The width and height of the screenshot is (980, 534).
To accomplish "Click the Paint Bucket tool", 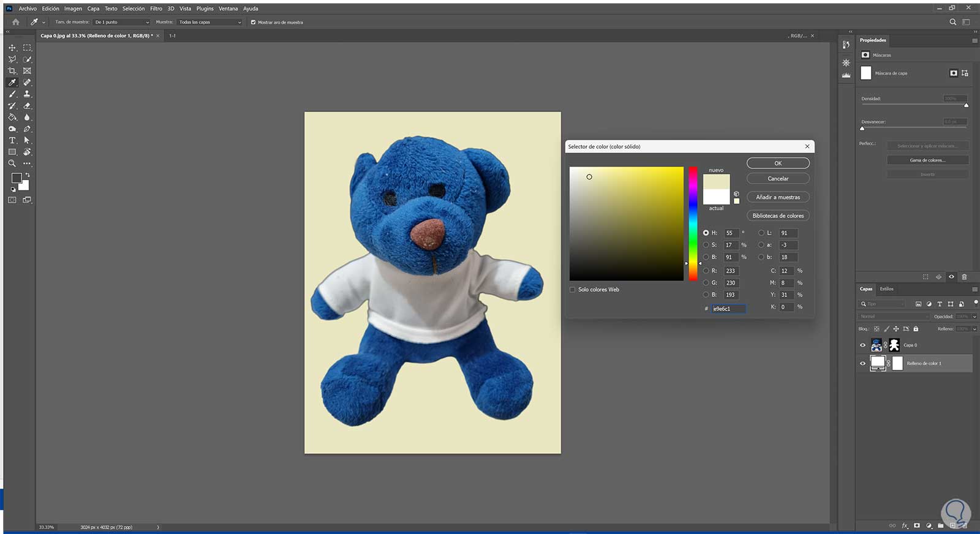I will [x=12, y=118].
